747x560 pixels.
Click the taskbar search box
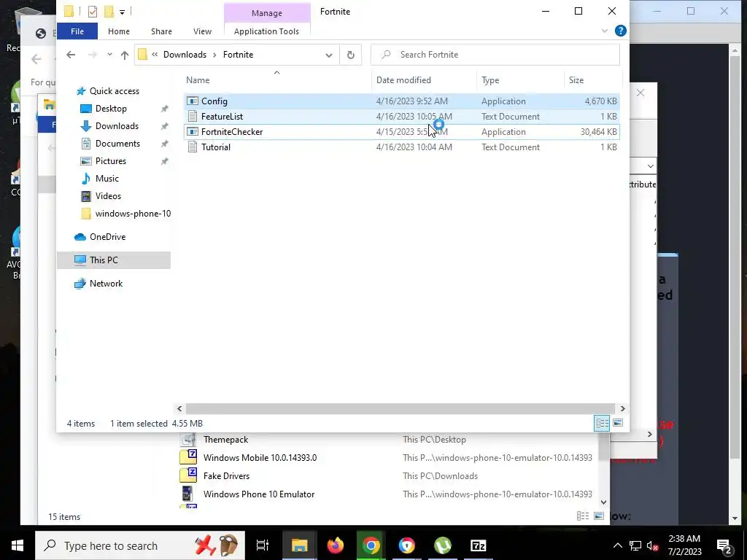[140, 545]
